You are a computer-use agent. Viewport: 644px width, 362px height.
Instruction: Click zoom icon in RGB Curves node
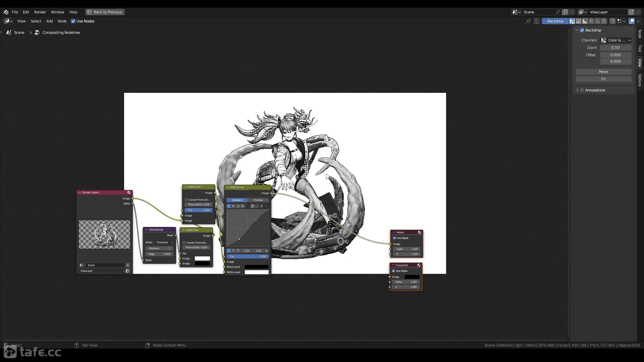pyautogui.click(x=253, y=206)
